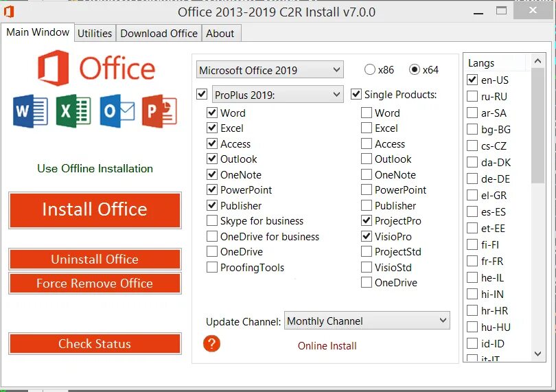The height and width of the screenshot is (392, 556).
Task: Uncheck OneNote in the ProPlus list
Action: 212,174
